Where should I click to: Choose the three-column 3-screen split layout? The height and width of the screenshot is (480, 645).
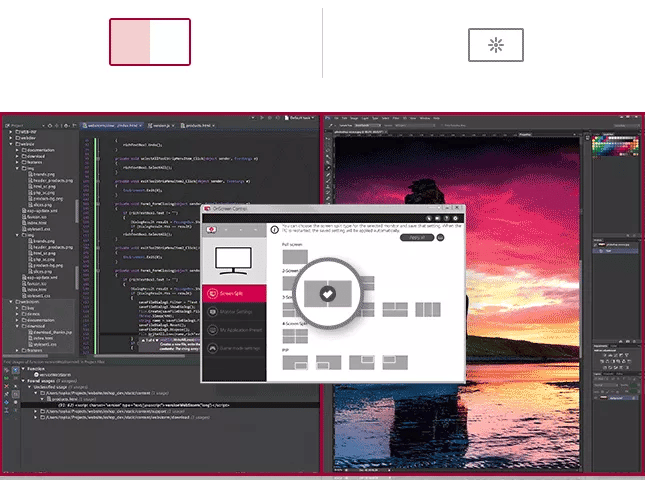pos(428,310)
